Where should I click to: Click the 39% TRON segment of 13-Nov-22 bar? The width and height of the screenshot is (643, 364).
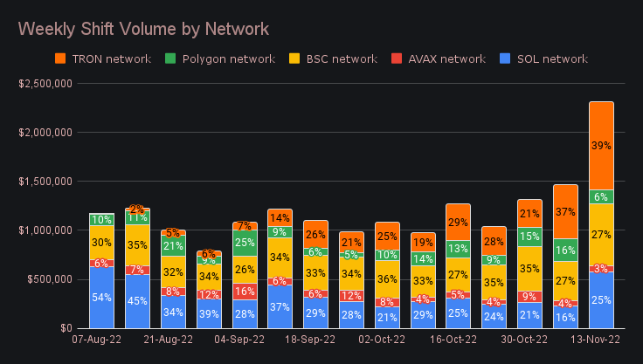pos(601,146)
